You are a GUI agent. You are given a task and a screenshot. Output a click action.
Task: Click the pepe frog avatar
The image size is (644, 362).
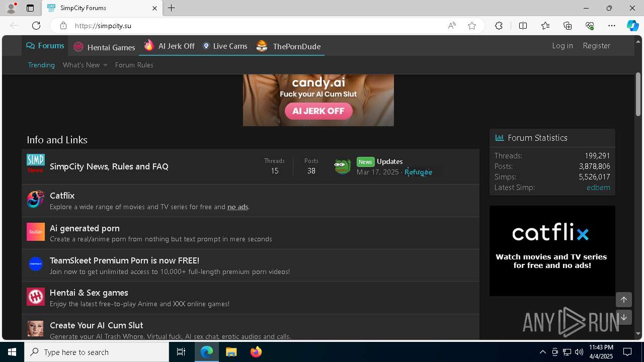tap(343, 166)
